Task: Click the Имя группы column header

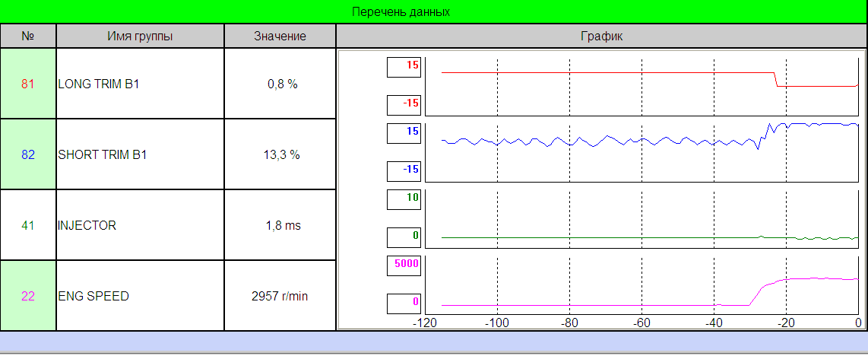Action: tap(140, 37)
